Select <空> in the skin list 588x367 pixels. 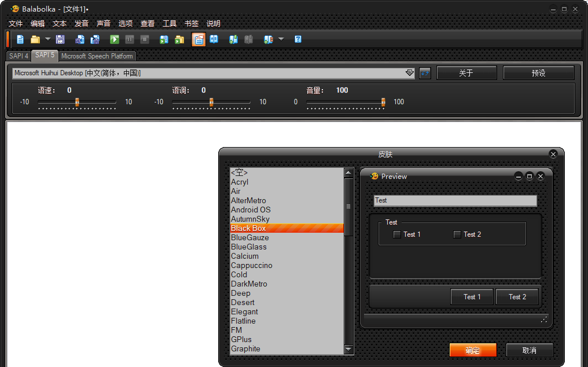click(287, 173)
